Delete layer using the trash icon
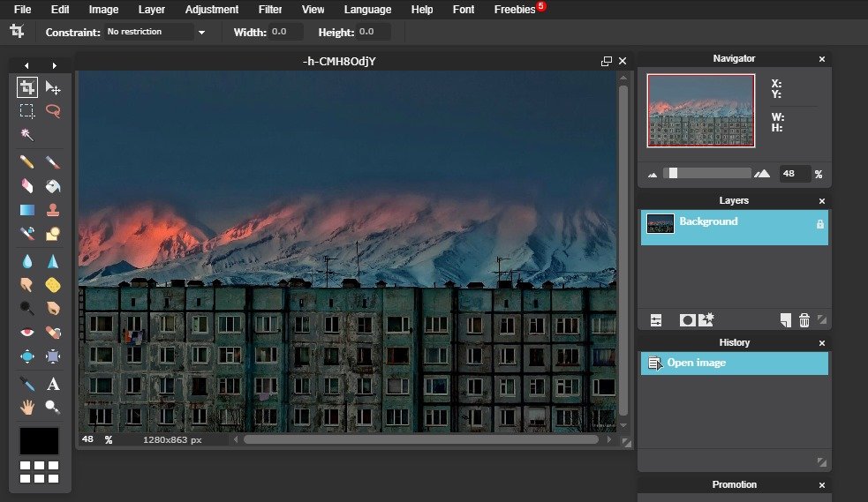Screen dimensions: 868x502 point(804,320)
